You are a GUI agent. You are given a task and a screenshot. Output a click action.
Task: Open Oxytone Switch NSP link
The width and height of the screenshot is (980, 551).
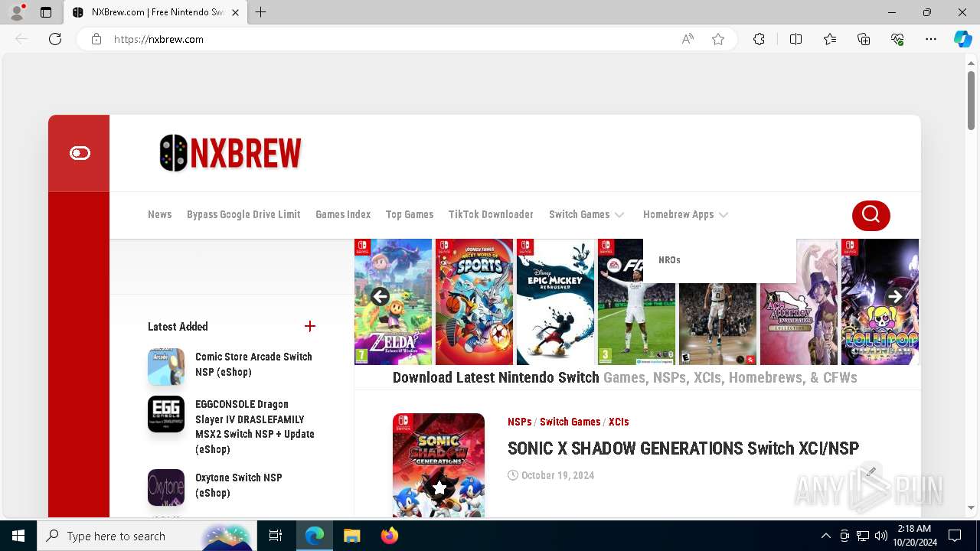pos(239,485)
